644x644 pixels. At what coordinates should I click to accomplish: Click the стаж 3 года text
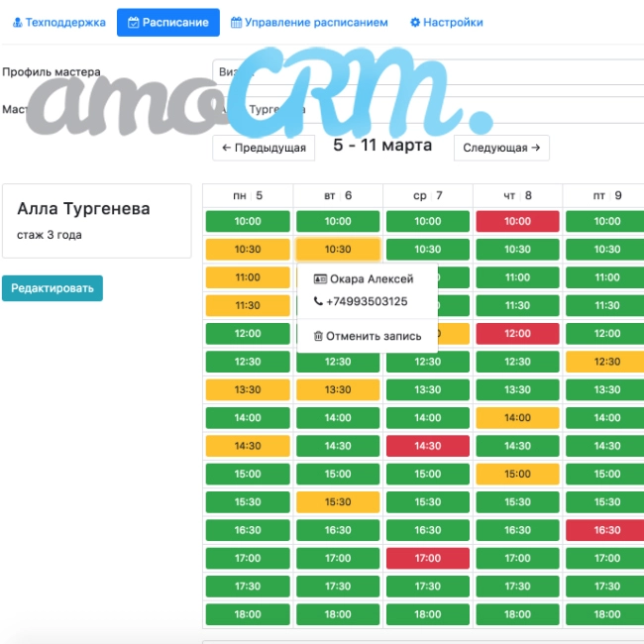tap(50, 235)
